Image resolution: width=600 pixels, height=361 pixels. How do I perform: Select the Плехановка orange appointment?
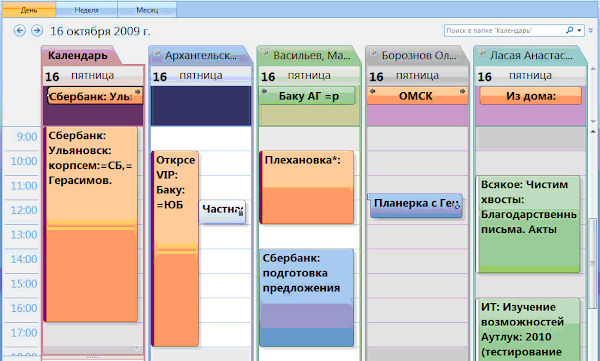307,187
